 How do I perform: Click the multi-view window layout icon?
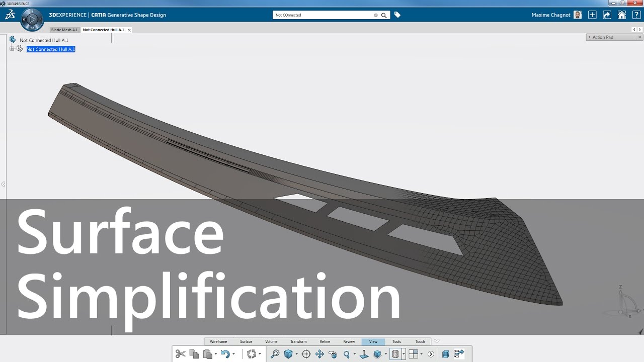413,354
